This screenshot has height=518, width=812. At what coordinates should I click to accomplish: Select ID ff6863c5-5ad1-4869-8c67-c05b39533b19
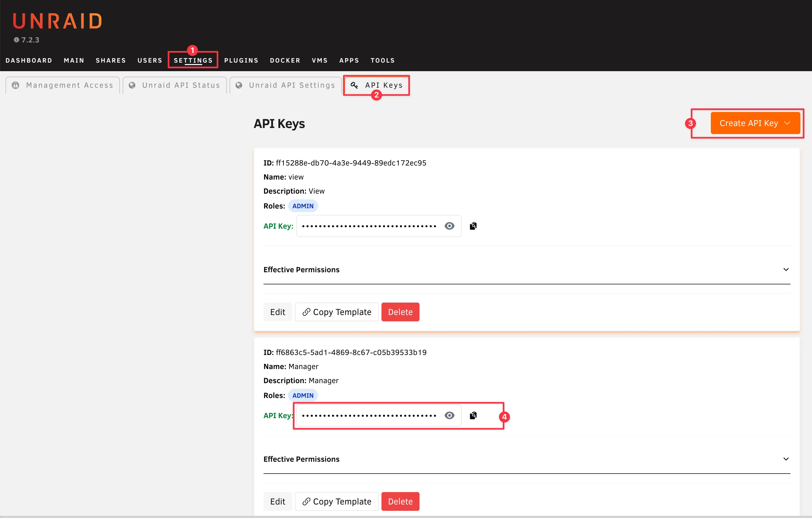point(345,352)
